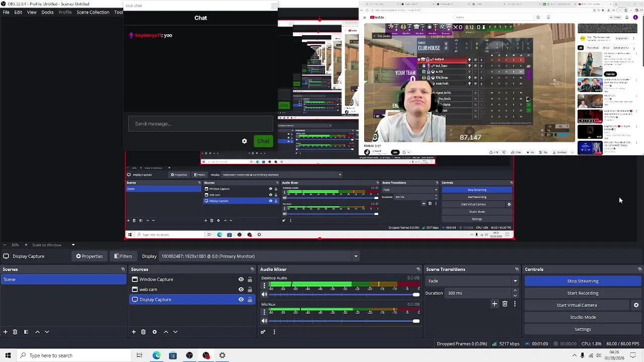Screen dimensions: 644x362
Task: Move source up arrow in Sources panel
Action: click(166, 332)
